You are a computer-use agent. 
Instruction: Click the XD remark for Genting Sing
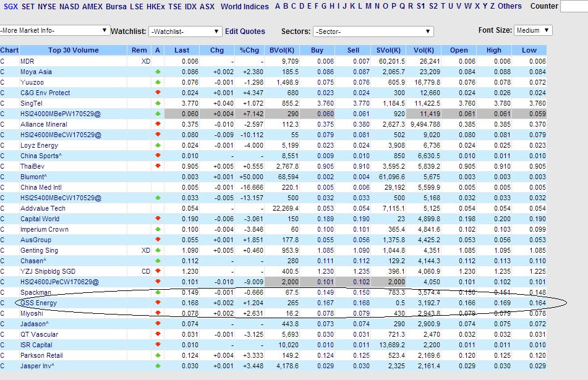[x=146, y=250]
